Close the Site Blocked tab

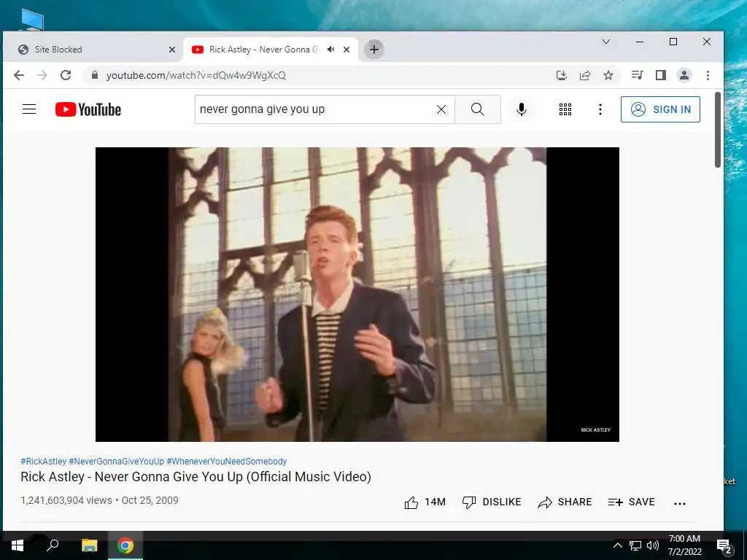(x=172, y=50)
